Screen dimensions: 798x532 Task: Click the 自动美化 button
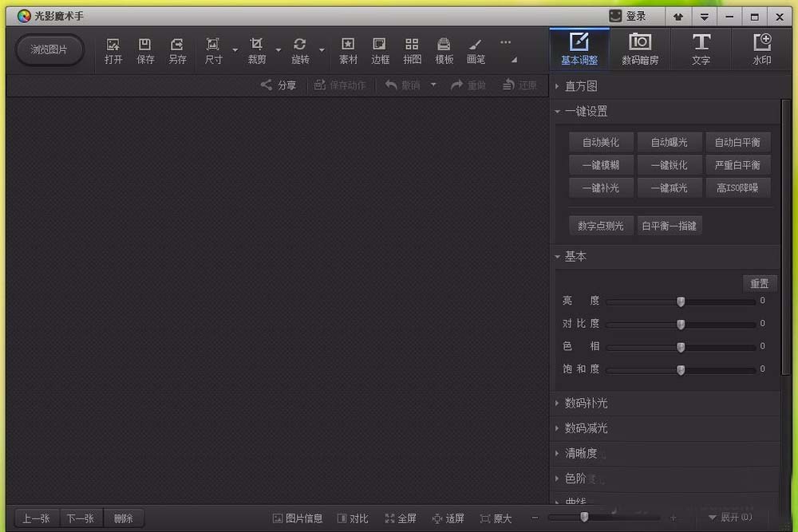(601, 143)
